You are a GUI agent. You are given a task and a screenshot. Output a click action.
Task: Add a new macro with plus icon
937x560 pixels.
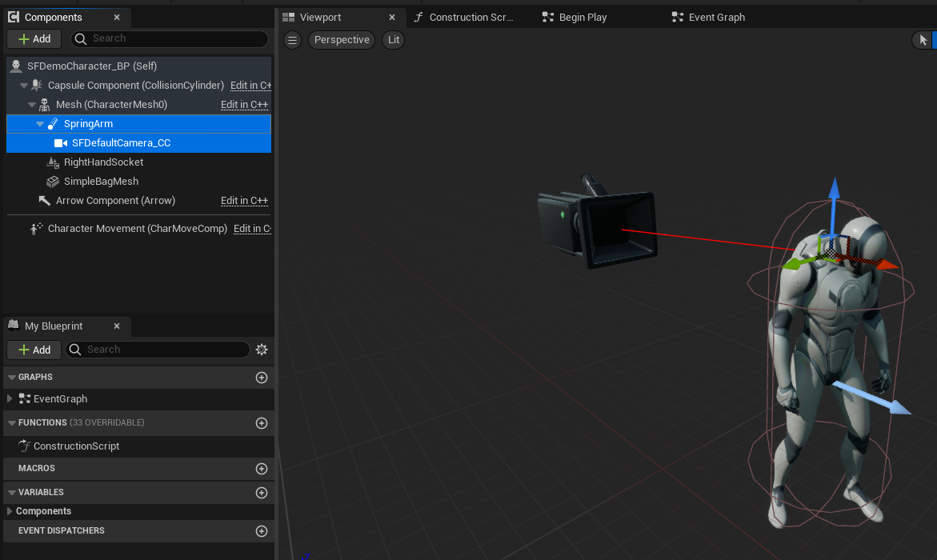(261, 469)
